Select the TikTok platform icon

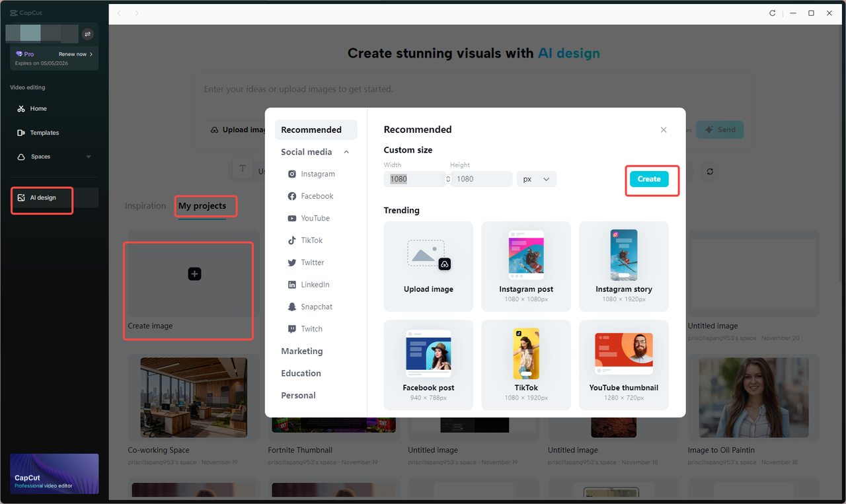(x=291, y=240)
